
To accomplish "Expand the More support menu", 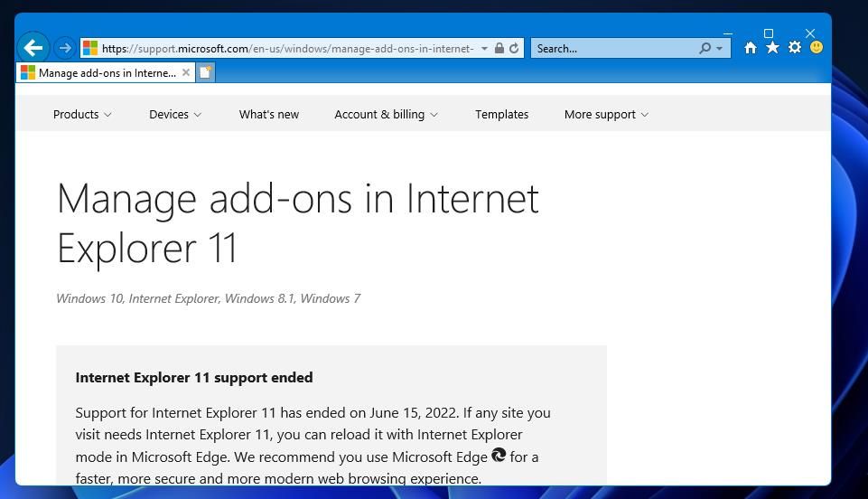I will (x=606, y=114).
